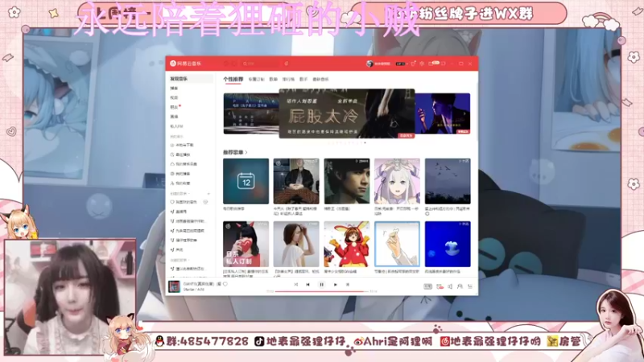Open the 推荐歌单 heading link

[x=235, y=152]
